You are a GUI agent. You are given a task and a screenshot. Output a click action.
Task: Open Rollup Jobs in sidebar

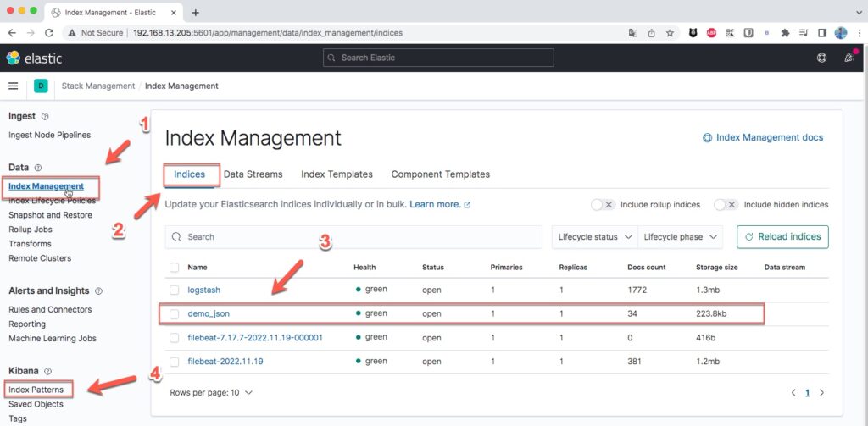coord(31,230)
